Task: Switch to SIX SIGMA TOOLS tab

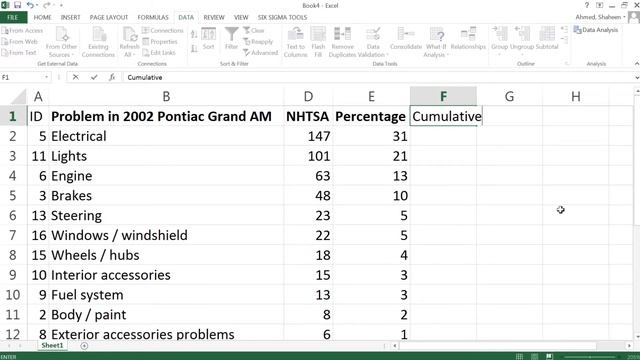Action: pos(282,18)
